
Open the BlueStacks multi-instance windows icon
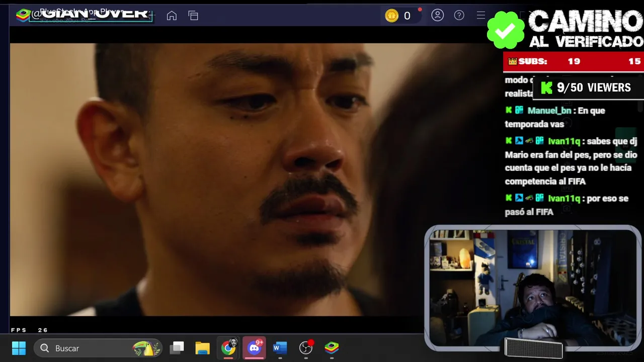pyautogui.click(x=193, y=16)
